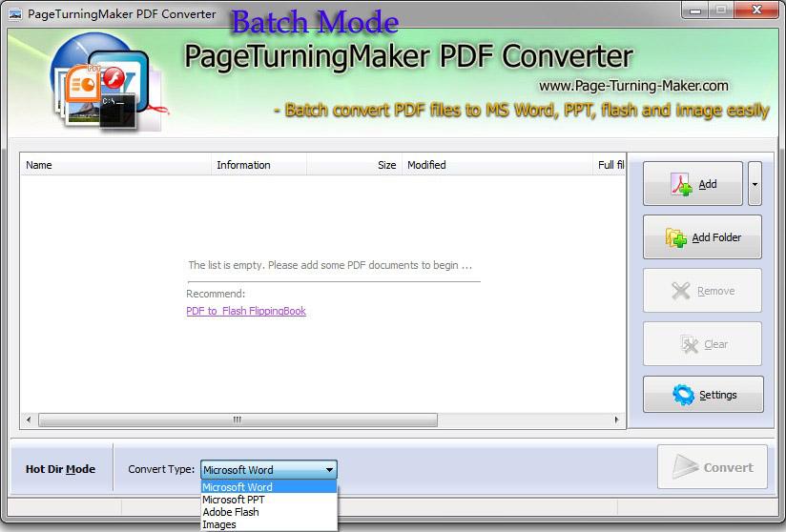Screen dimensions: 786x532
Task: Click the Full file column header
Action: (609, 165)
